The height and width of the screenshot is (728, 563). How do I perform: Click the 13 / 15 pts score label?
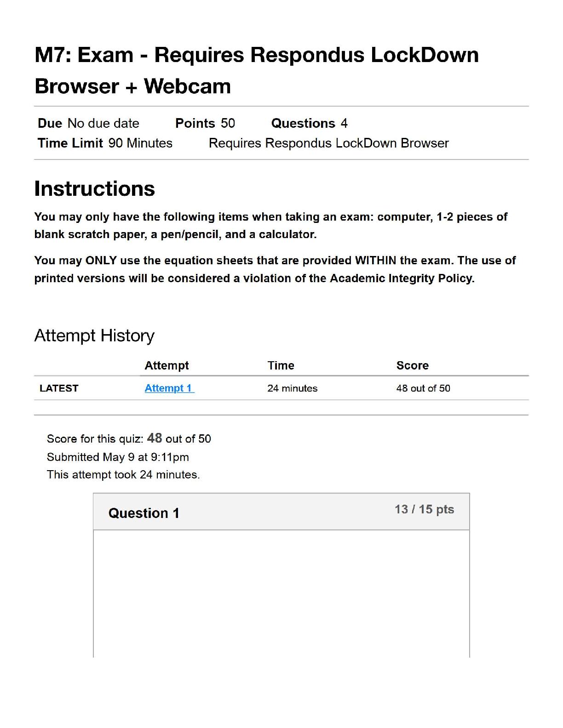424,509
